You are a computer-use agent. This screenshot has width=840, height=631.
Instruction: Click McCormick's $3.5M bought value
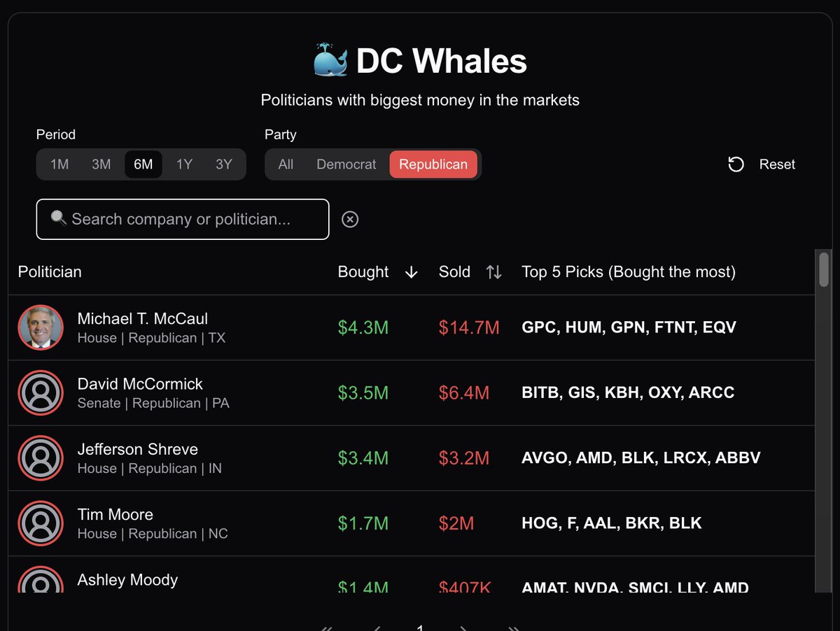click(363, 393)
